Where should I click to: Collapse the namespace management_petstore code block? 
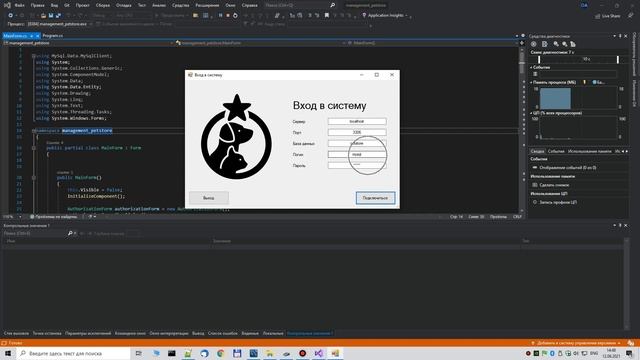click(33, 131)
